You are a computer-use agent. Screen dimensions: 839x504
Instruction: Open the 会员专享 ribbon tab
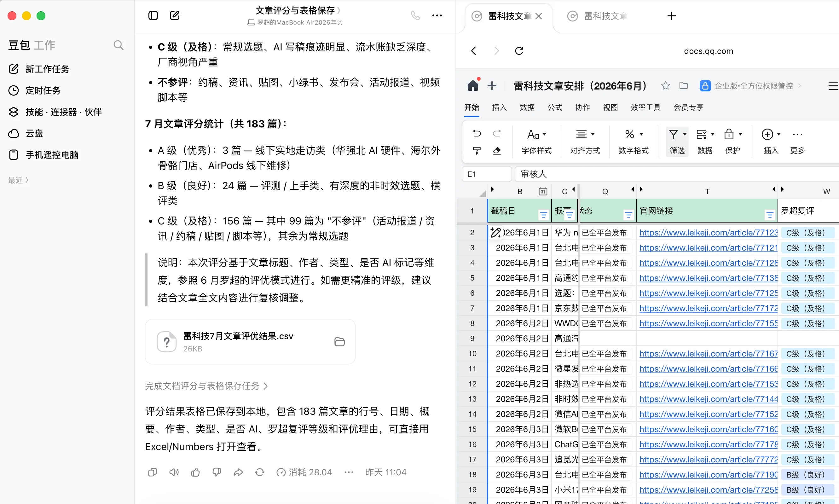[688, 107]
